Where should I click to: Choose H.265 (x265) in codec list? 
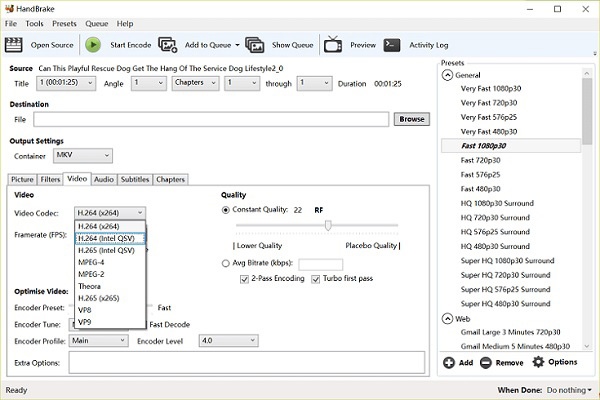[x=110, y=298]
